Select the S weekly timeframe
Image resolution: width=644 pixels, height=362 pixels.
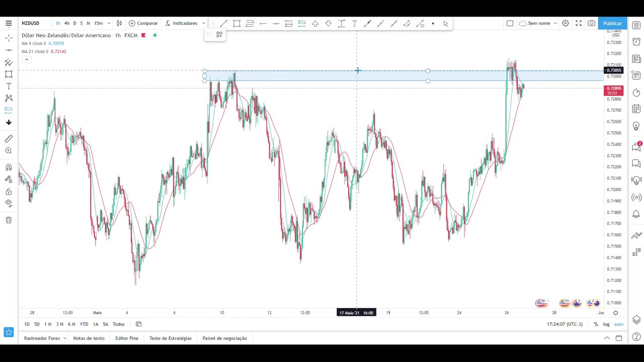81,23
